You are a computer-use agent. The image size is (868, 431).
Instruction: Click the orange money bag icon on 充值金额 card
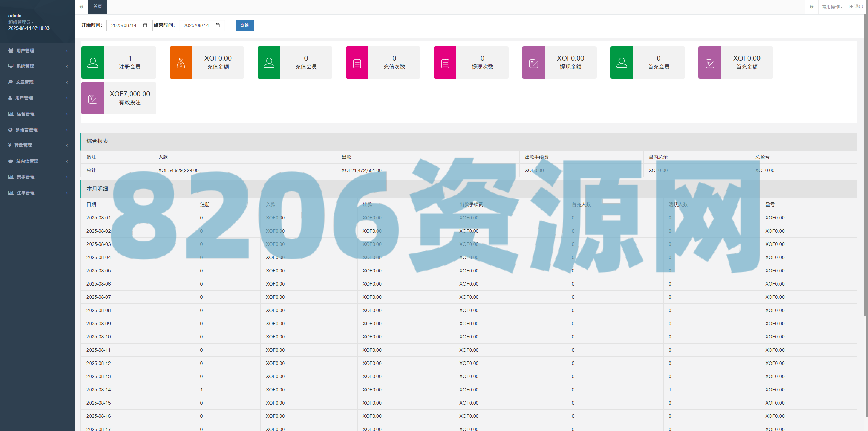point(180,62)
